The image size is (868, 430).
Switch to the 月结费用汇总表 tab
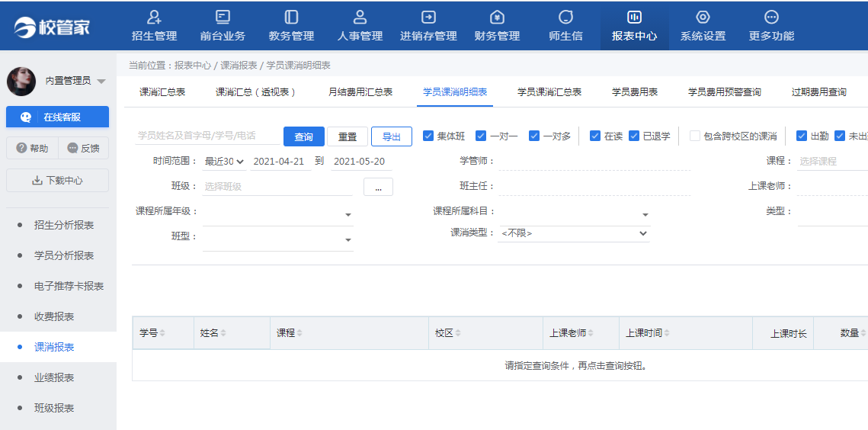coord(360,92)
